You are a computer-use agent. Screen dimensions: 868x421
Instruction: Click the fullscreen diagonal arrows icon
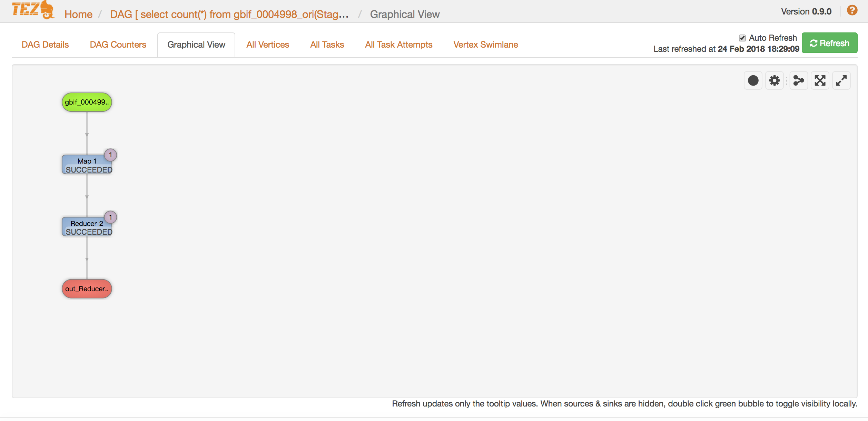(841, 81)
